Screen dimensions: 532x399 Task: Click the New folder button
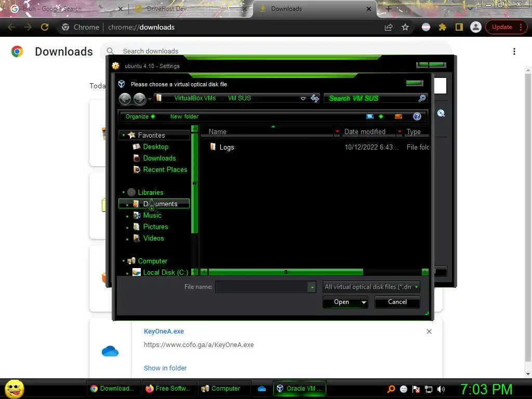tap(184, 116)
